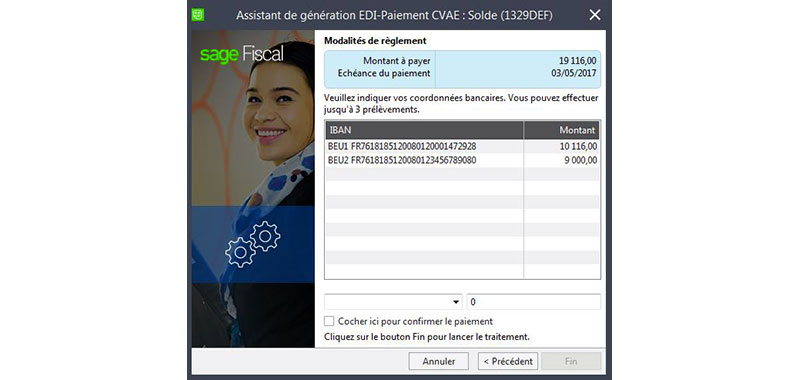
Task: Click the first empty row in IBAN table
Action: click(x=462, y=174)
